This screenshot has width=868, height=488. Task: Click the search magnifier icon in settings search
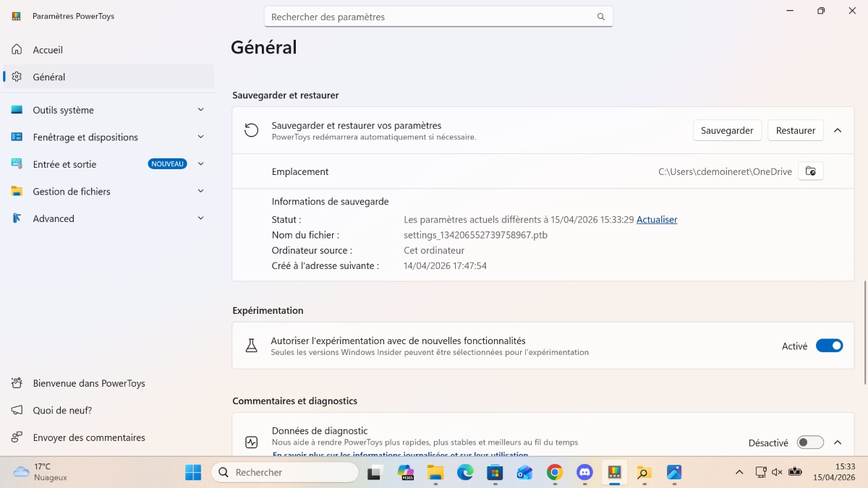600,17
